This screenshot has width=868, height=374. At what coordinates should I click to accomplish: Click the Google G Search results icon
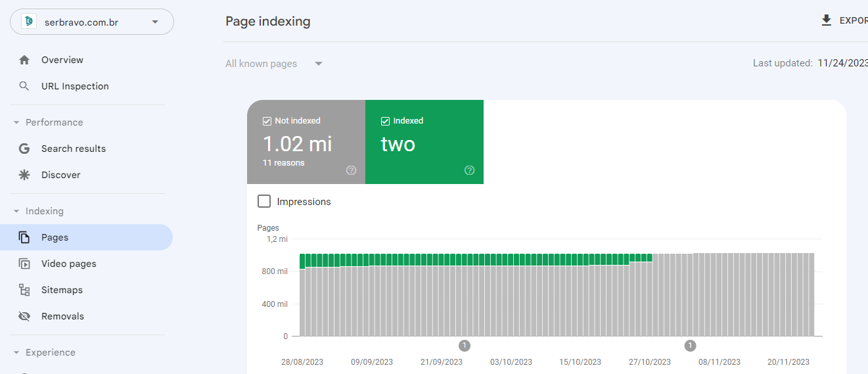(24, 149)
